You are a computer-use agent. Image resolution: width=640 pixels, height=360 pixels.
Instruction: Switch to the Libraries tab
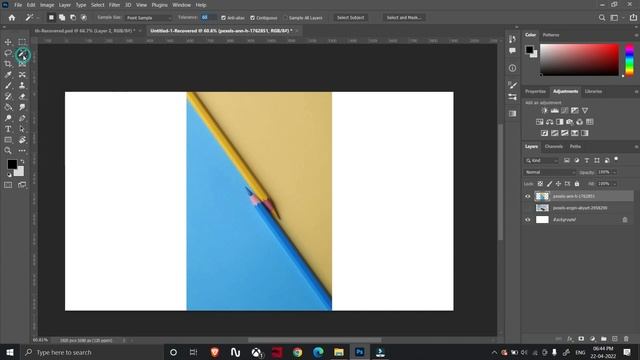coord(593,91)
